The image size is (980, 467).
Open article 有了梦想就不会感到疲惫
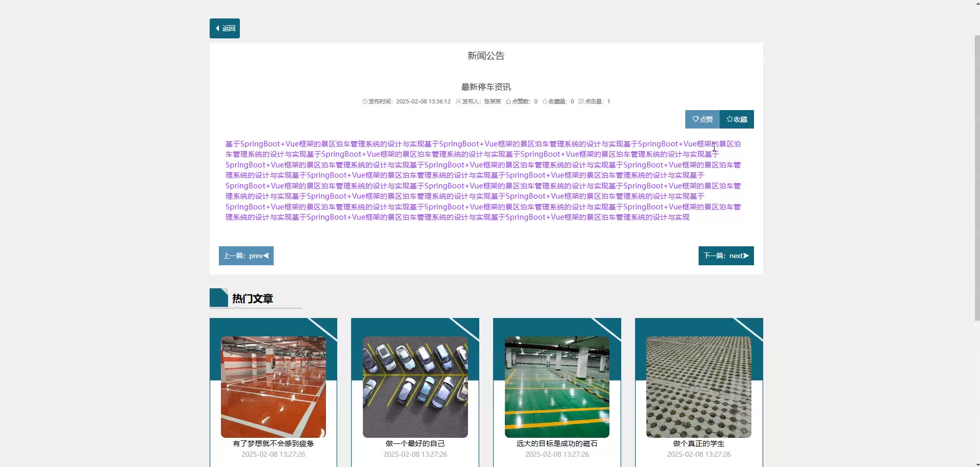[273, 443]
